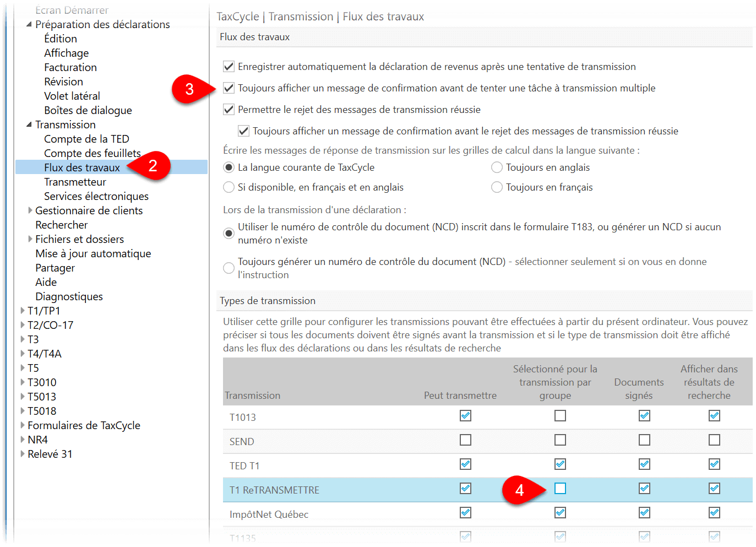This screenshot has width=756, height=547.
Task: Select 'La langue courante de TaxCycle' radio
Action: tap(229, 167)
